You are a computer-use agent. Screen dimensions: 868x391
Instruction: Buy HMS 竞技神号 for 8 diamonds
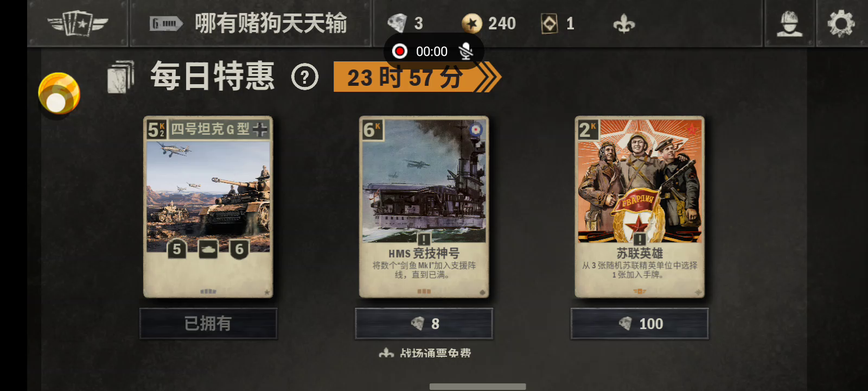coord(424,324)
